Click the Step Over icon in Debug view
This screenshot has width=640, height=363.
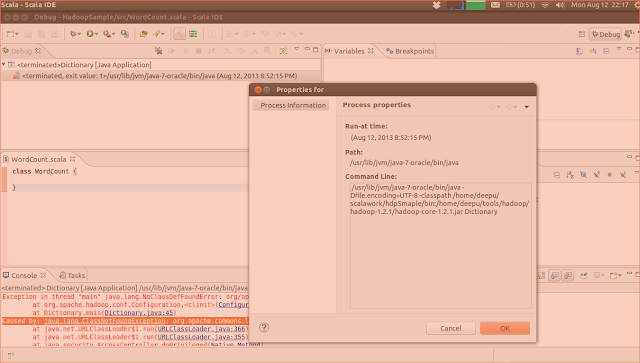[241, 51]
